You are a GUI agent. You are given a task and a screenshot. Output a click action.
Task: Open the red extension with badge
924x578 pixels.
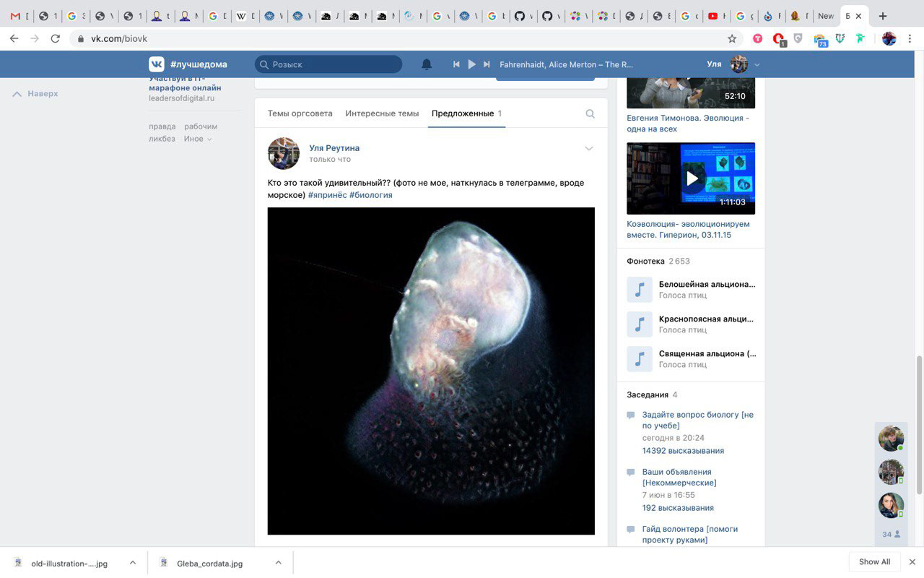point(778,38)
